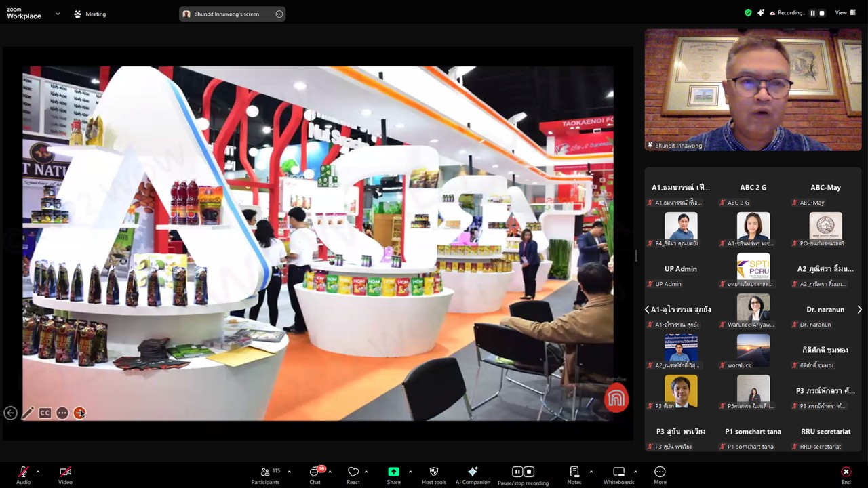This screenshot has height=488, width=868.
Task: Open the More menu
Action: 660,475
